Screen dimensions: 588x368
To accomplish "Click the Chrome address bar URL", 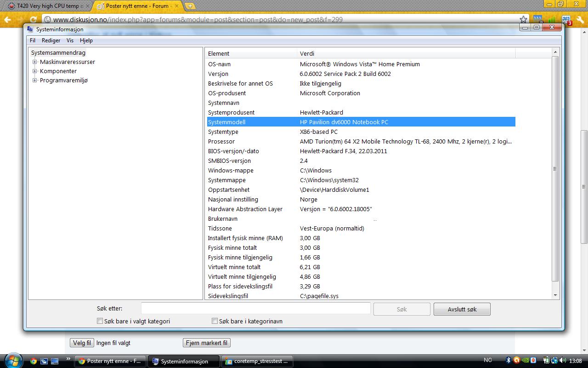I will click(x=198, y=19).
